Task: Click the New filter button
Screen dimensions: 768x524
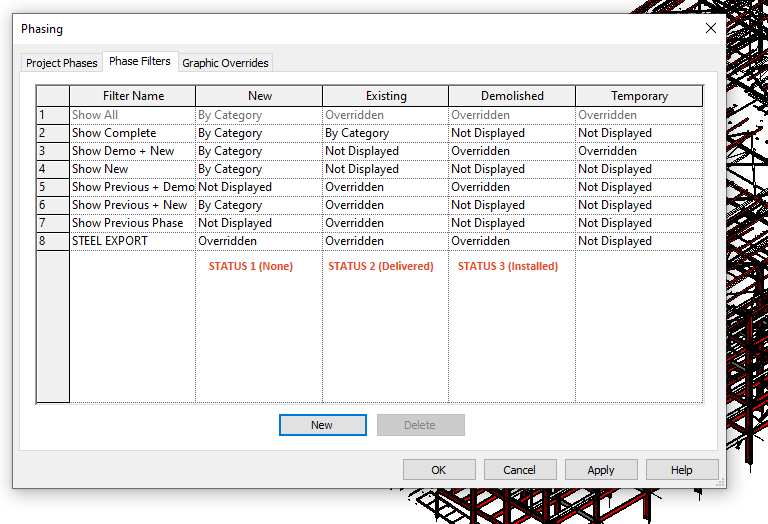Action: tap(322, 425)
